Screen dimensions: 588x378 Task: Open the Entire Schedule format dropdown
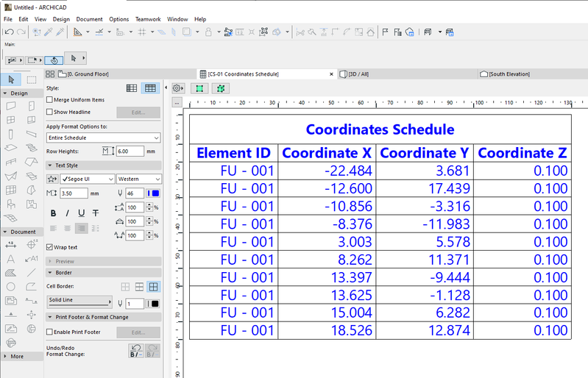coord(103,138)
